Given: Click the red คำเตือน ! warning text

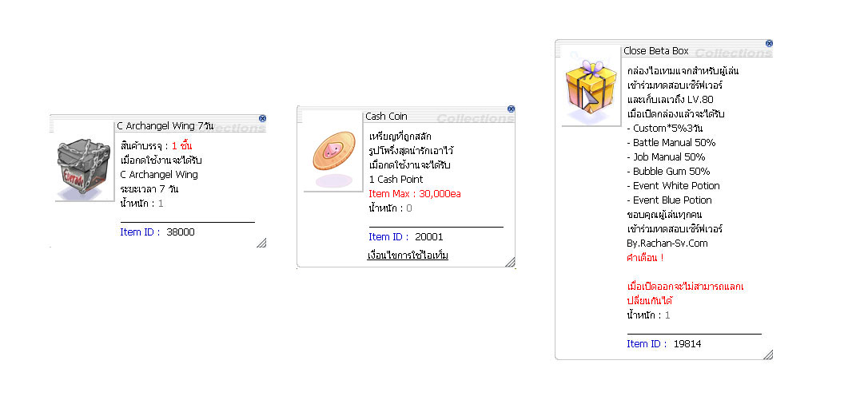Looking at the screenshot, I should tap(646, 258).
